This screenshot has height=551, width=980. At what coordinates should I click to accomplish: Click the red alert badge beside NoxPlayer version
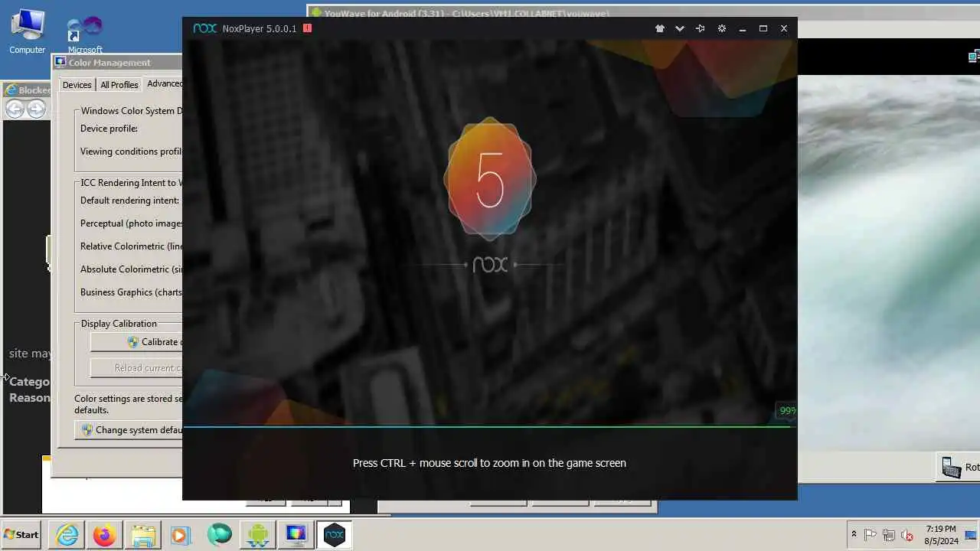point(307,28)
